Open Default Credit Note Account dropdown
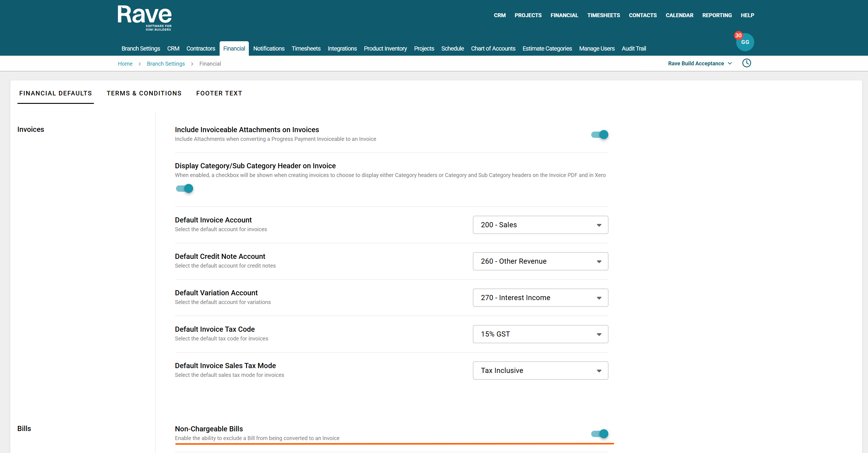 coord(540,261)
